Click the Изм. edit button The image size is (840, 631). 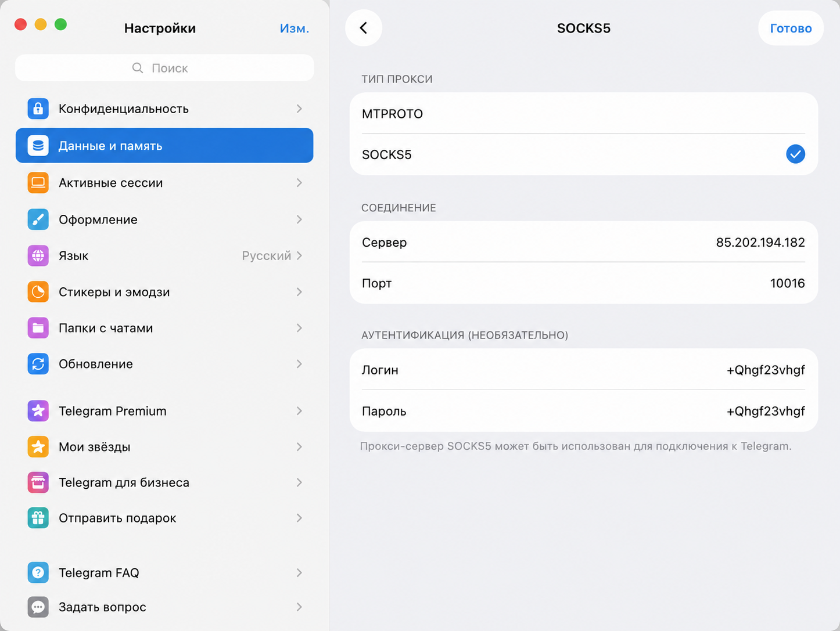295,28
